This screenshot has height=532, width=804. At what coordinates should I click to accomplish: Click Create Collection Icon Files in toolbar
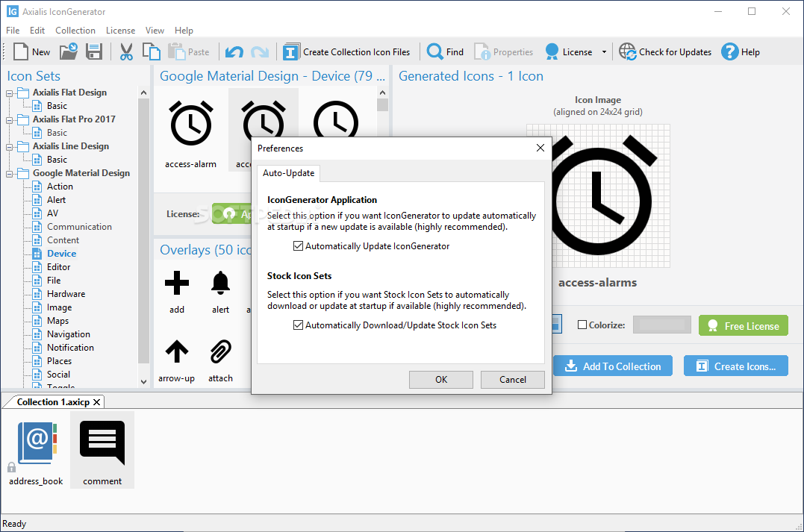(346, 51)
